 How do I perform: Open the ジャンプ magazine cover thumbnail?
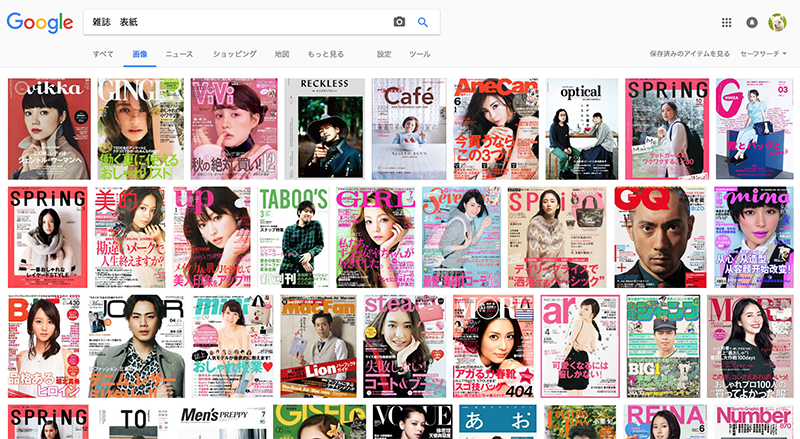tap(663, 346)
